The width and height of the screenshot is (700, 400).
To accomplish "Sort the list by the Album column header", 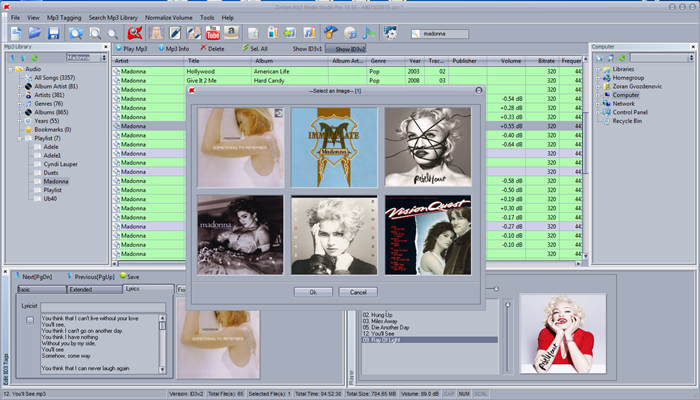I will point(290,61).
